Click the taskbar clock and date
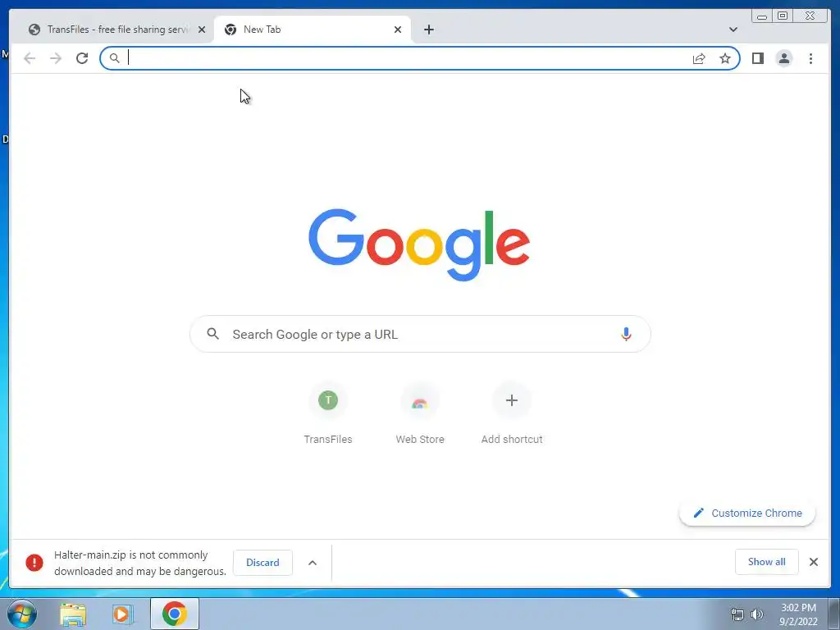The image size is (840, 630). 798,614
